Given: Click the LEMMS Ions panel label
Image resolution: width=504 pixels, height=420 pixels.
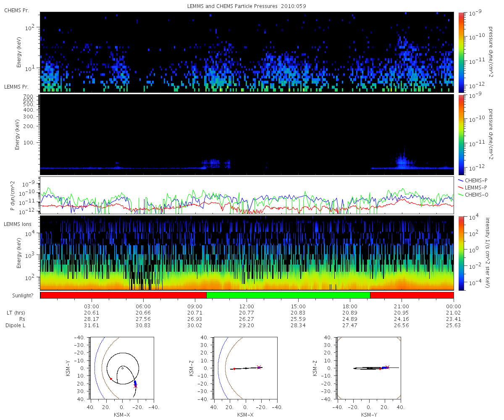Looking at the screenshot, I should (18, 224).
